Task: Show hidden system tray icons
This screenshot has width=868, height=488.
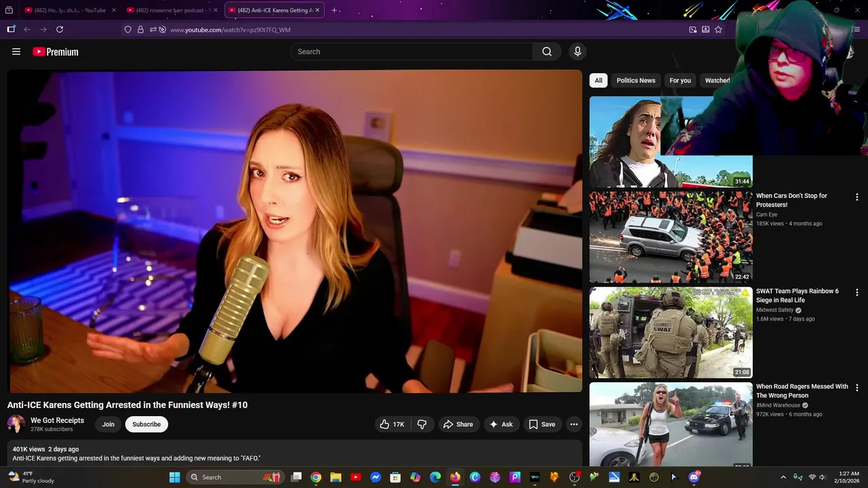Action: (783, 477)
